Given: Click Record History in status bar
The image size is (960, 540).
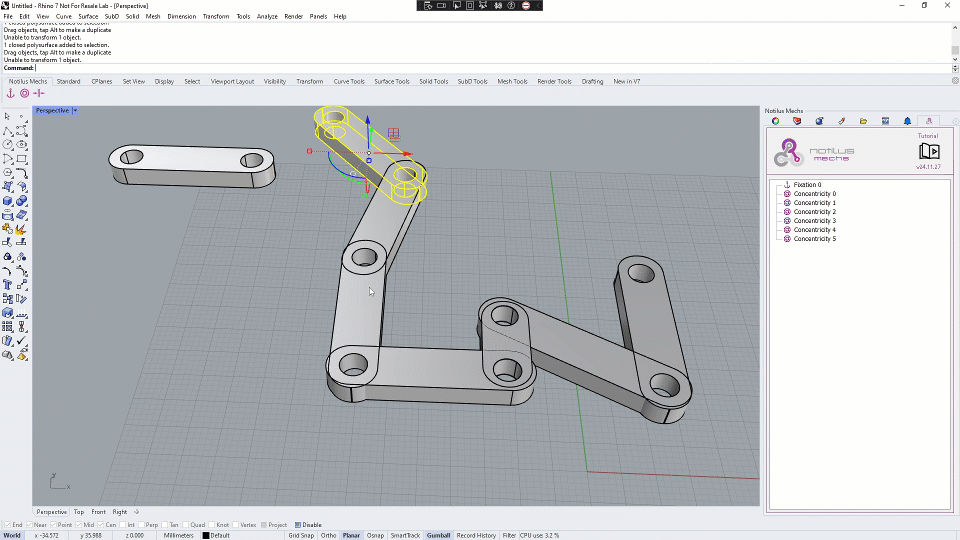Looking at the screenshot, I should pyautogui.click(x=476, y=535).
